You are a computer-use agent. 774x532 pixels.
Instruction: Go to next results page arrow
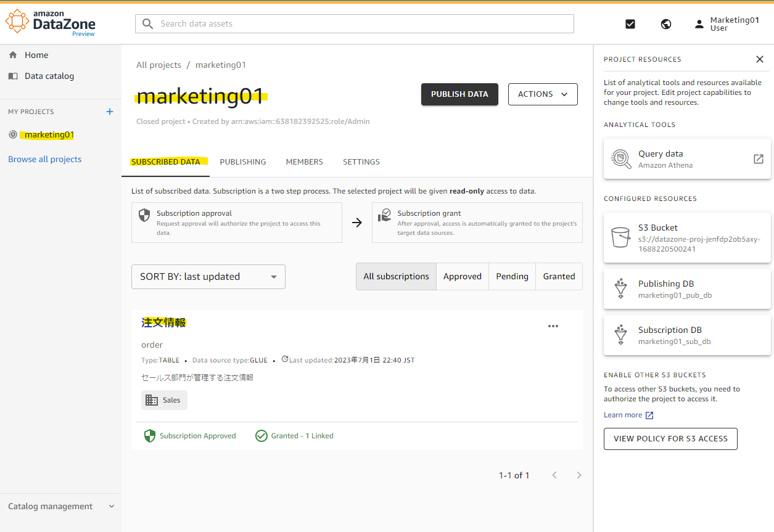579,475
